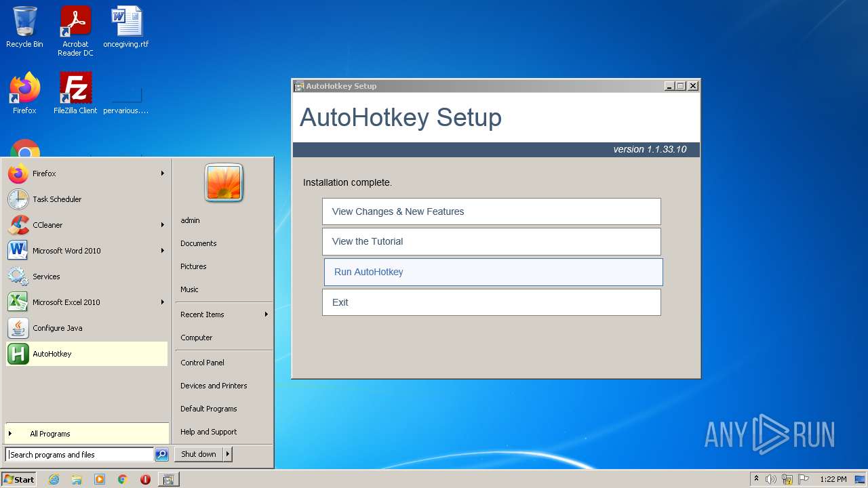
Task: Show hidden tray icons
Action: tap(757, 479)
